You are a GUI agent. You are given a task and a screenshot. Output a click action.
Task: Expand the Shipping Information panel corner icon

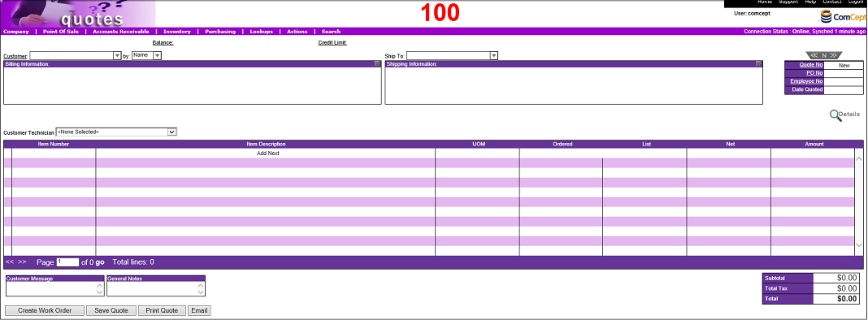(x=759, y=63)
